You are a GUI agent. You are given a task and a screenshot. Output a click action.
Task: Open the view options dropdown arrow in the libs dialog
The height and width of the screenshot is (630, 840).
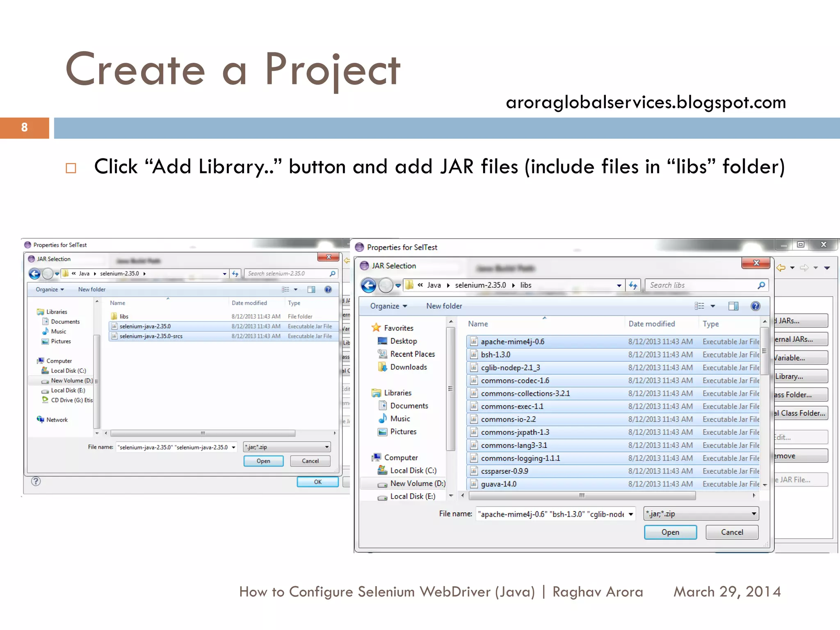pyautogui.click(x=713, y=306)
